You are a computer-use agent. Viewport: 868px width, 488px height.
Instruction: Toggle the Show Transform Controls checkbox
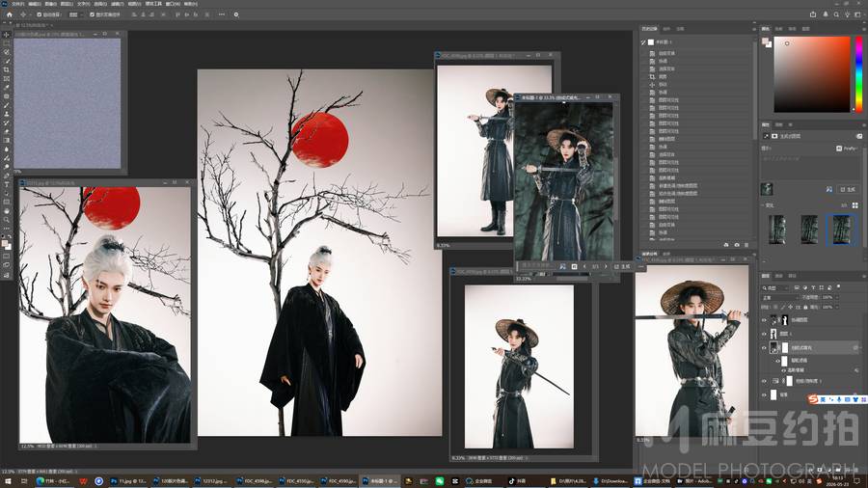(x=92, y=14)
